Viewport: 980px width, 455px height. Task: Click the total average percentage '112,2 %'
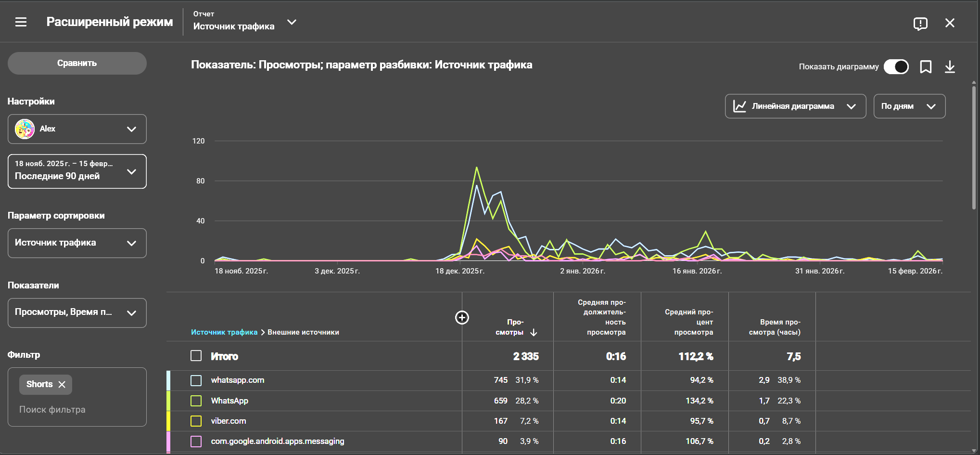[696, 356]
